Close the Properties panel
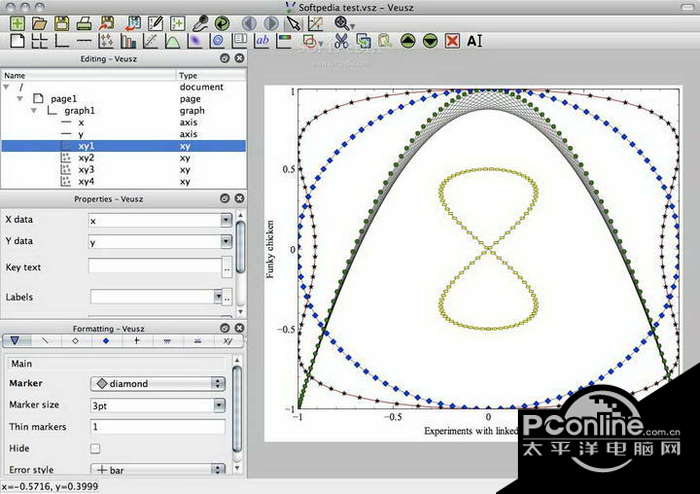 coord(239,199)
